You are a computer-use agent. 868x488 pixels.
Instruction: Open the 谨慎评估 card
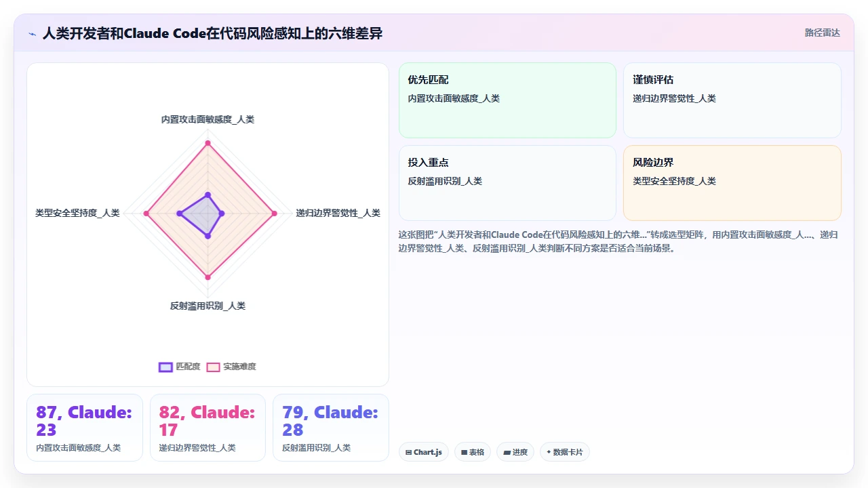[732, 100]
